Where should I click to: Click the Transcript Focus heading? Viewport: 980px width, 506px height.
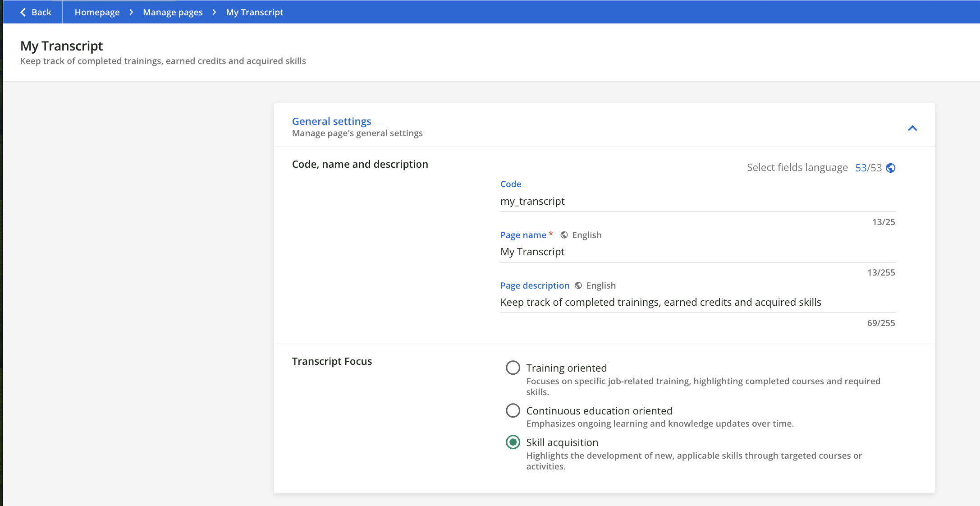tap(332, 361)
